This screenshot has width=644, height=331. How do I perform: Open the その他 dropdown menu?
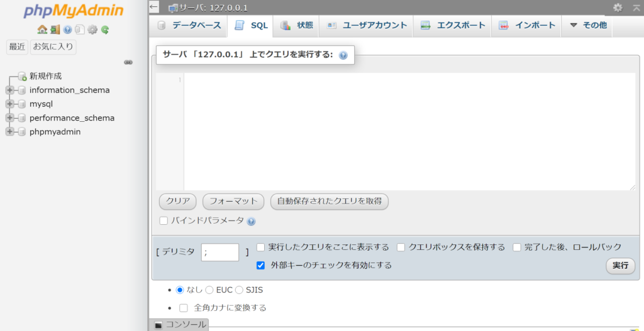587,26
